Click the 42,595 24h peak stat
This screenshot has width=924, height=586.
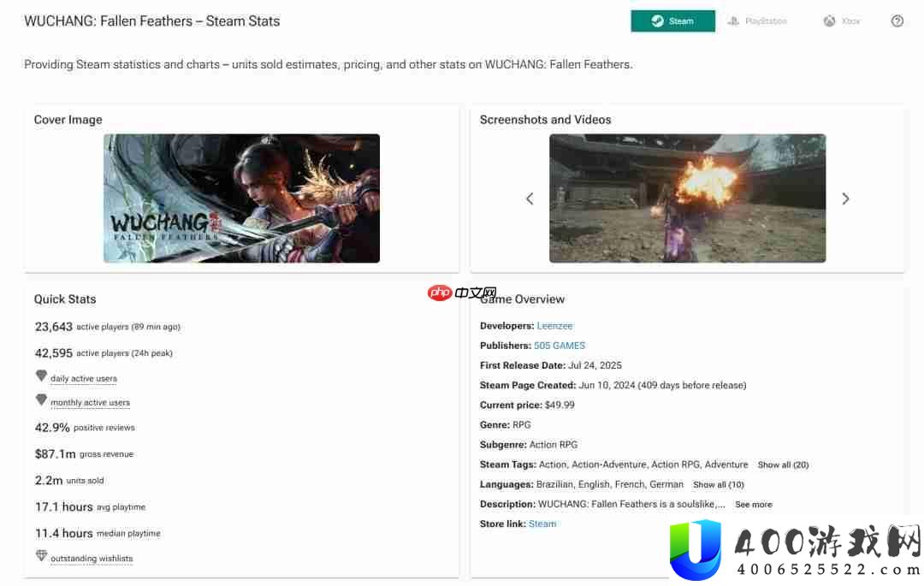pos(104,352)
